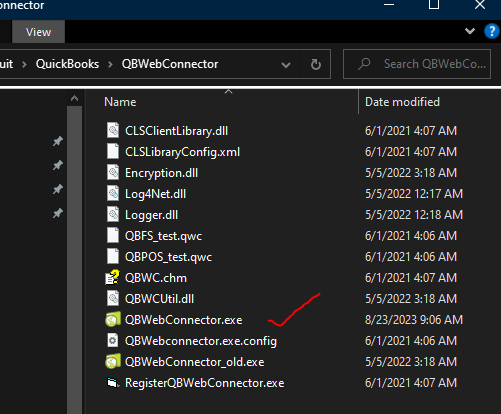Screen dimensions: 501x414
Task: Click the first pin icon in navigation pane
Action: click(58, 141)
